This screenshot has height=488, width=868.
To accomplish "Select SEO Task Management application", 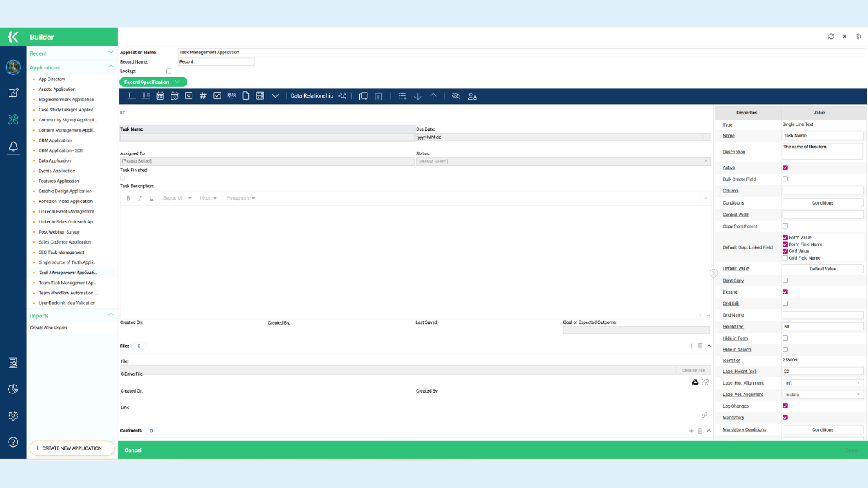I will click(x=61, y=252).
